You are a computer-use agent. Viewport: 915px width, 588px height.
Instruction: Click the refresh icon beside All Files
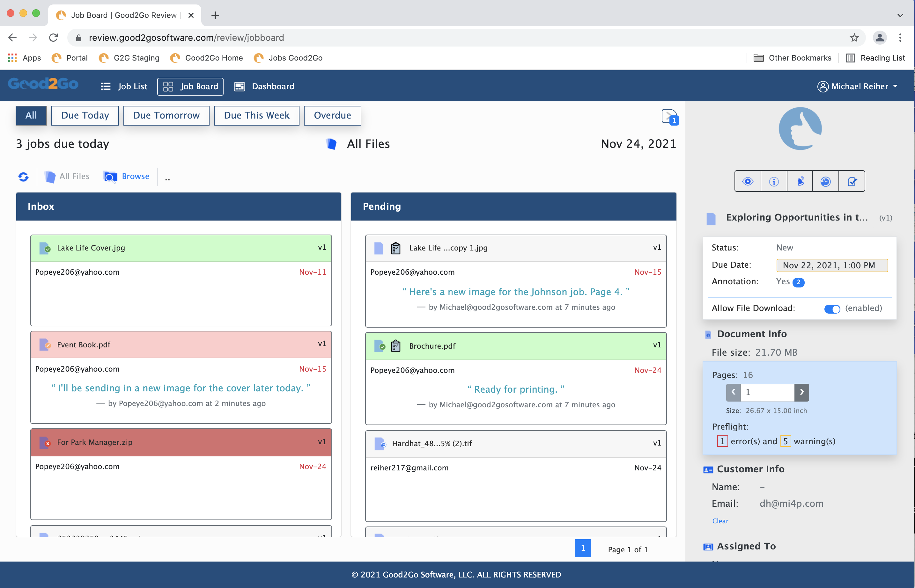pos(23,177)
